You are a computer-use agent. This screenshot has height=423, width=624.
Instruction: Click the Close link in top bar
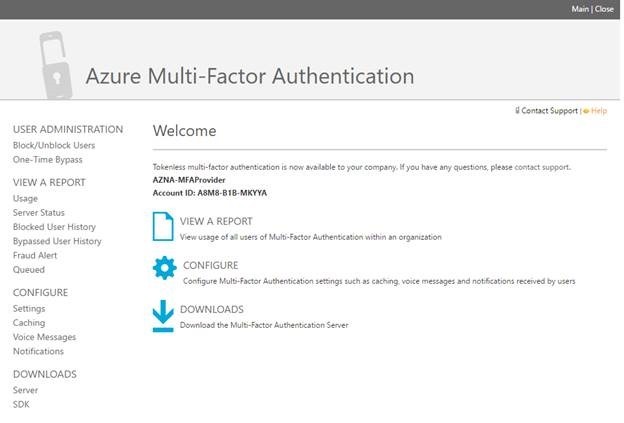click(x=604, y=9)
